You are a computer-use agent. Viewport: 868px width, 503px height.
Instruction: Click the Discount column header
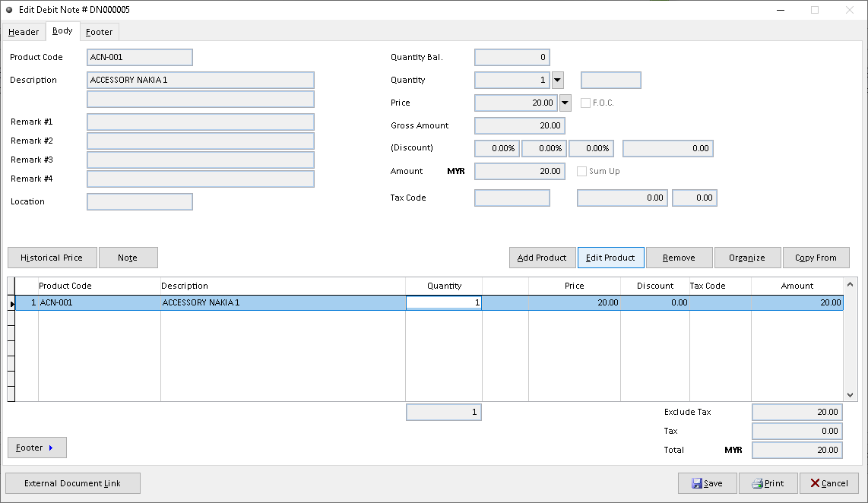point(655,286)
